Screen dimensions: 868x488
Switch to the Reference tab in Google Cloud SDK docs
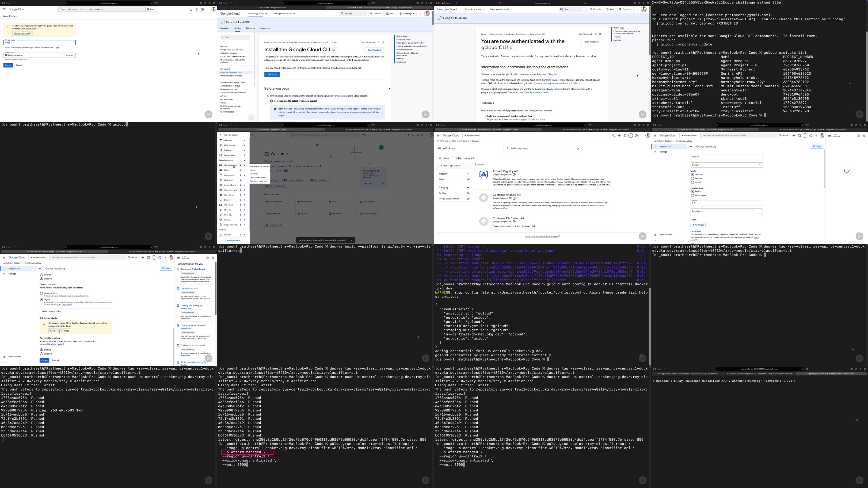coord(250,28)
